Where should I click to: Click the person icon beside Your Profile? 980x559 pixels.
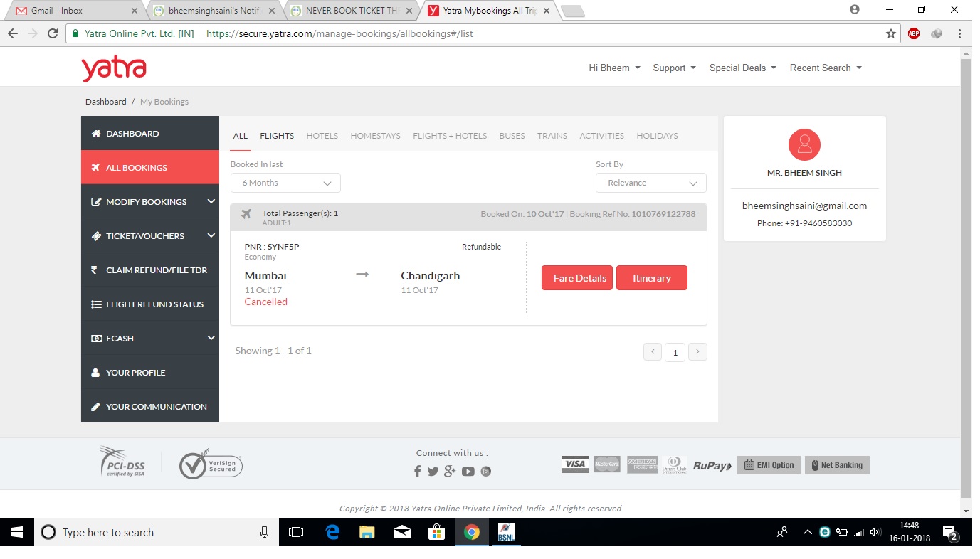tap(95, 373)
